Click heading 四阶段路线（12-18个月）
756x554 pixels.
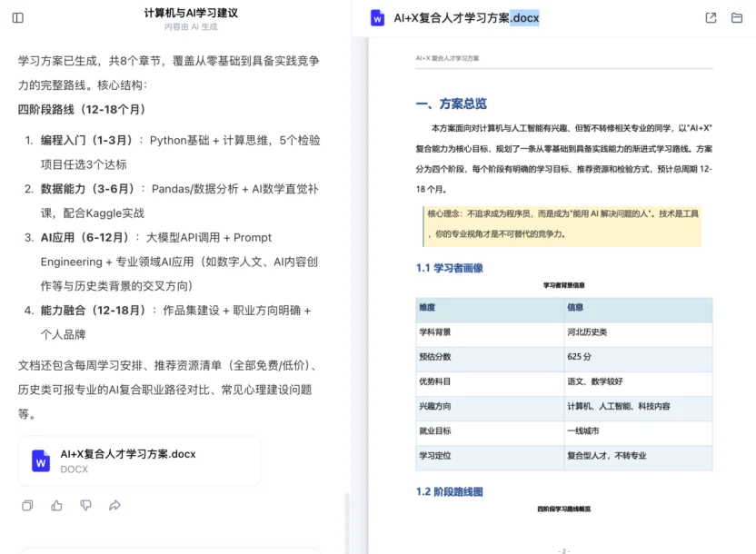click(x=82, y=109)
